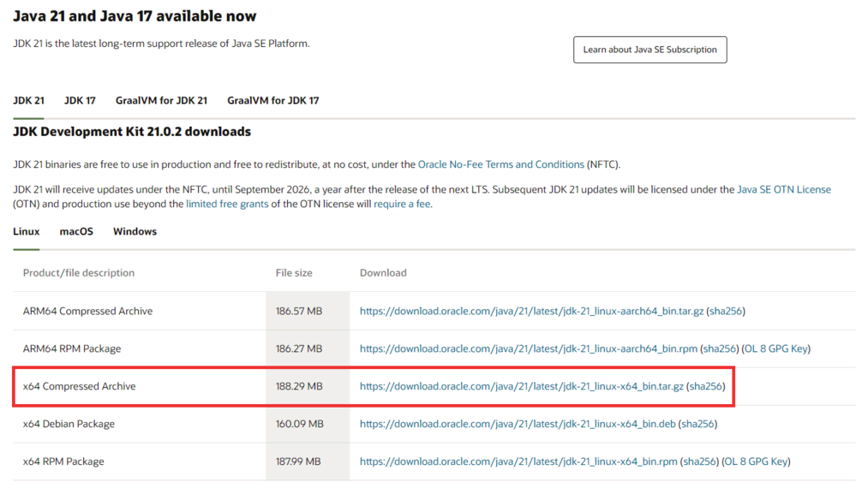Open the Oracle No-Fee Terms and Conditions link

tap(500, 164)
